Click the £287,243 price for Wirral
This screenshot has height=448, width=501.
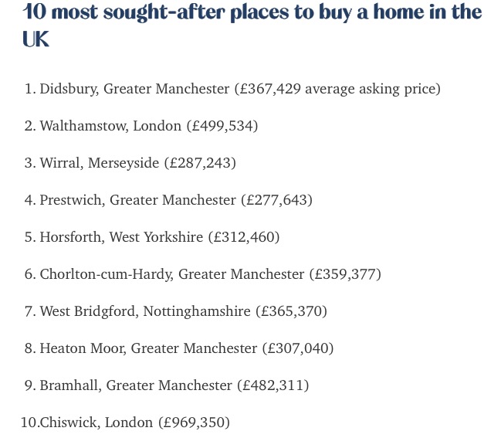[x=201, y=163]
